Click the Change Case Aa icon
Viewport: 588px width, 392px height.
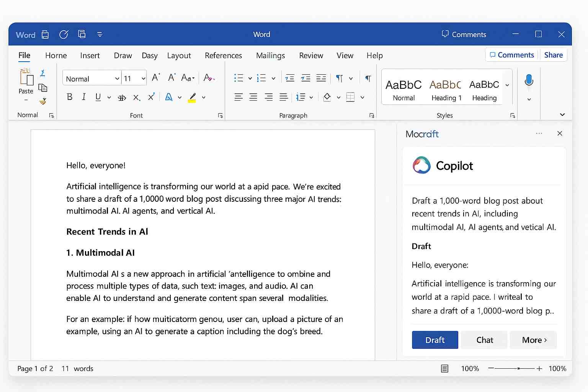[188, 78]
